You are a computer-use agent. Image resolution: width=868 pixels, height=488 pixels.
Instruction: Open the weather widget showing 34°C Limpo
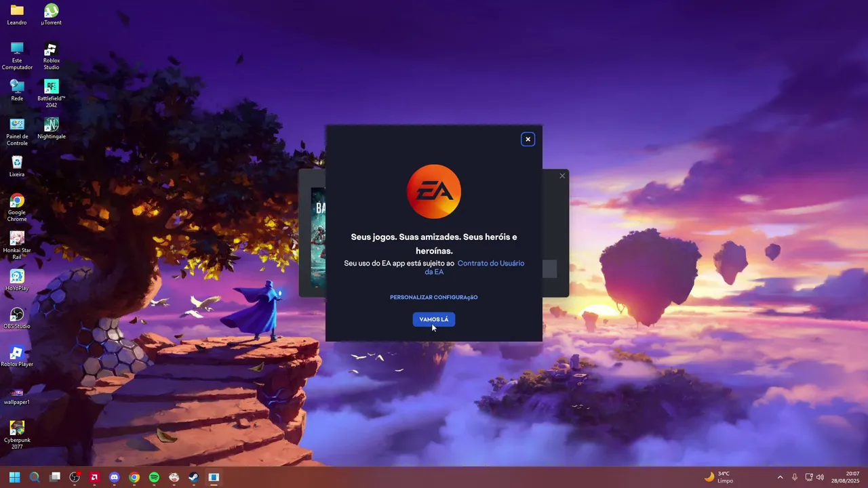719,477
